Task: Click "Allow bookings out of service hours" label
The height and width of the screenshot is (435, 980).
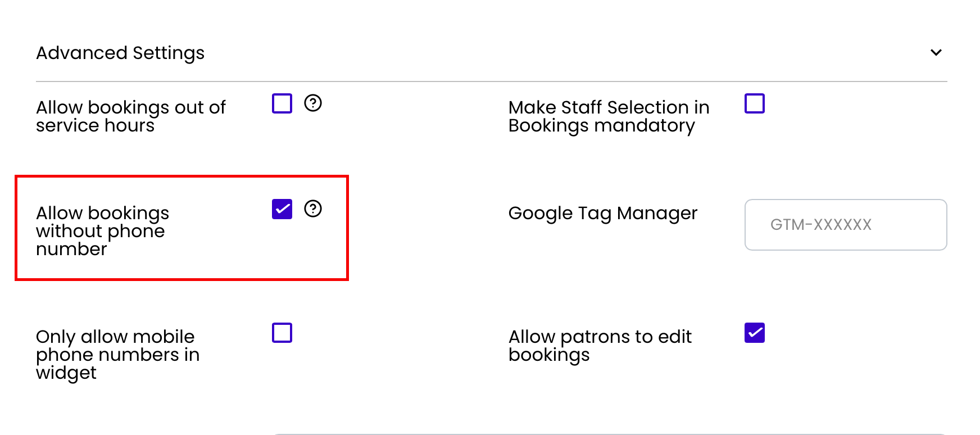Action: pos(130,116)
